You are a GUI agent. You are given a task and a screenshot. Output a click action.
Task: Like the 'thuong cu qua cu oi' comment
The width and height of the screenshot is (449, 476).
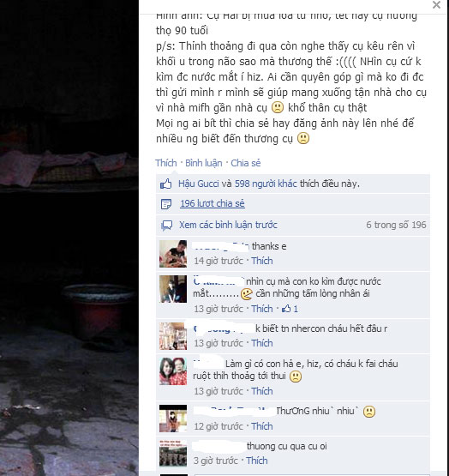[257, 461]
